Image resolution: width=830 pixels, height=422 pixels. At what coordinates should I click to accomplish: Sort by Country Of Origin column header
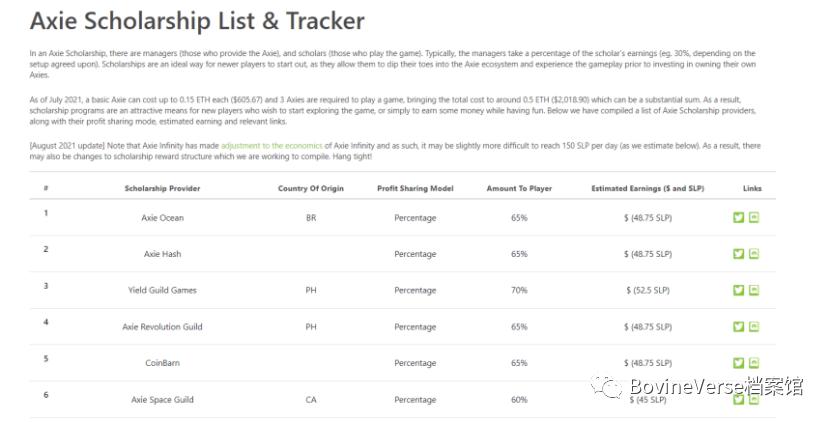click(311, 188)
